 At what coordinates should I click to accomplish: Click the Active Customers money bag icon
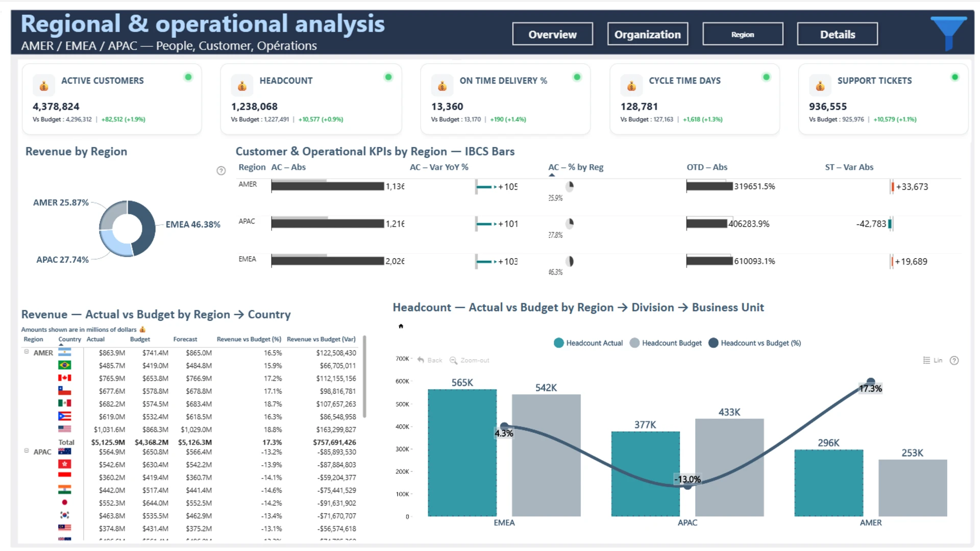tap(44, 86)
